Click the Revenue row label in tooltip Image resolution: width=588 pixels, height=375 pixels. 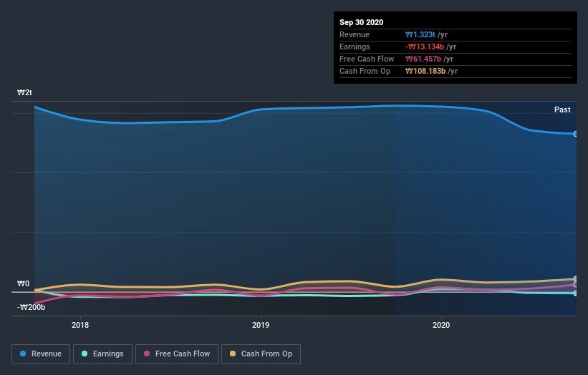[x=355, y=34]
